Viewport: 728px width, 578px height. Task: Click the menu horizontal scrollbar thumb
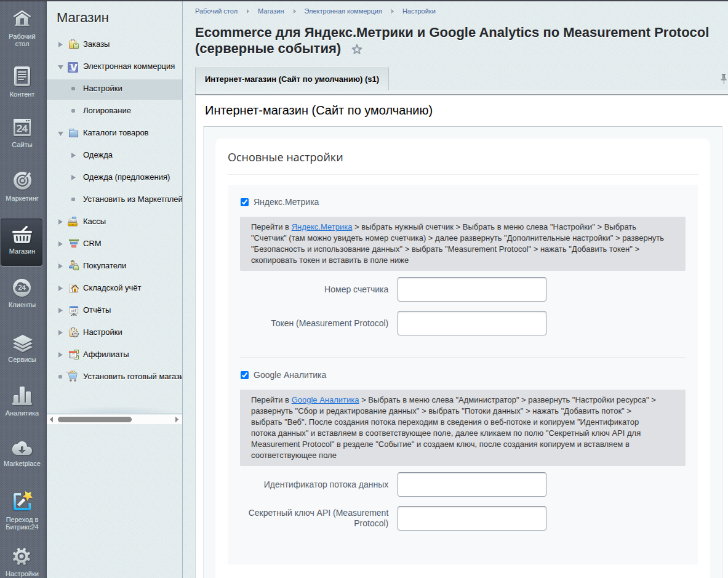(95, 419)
